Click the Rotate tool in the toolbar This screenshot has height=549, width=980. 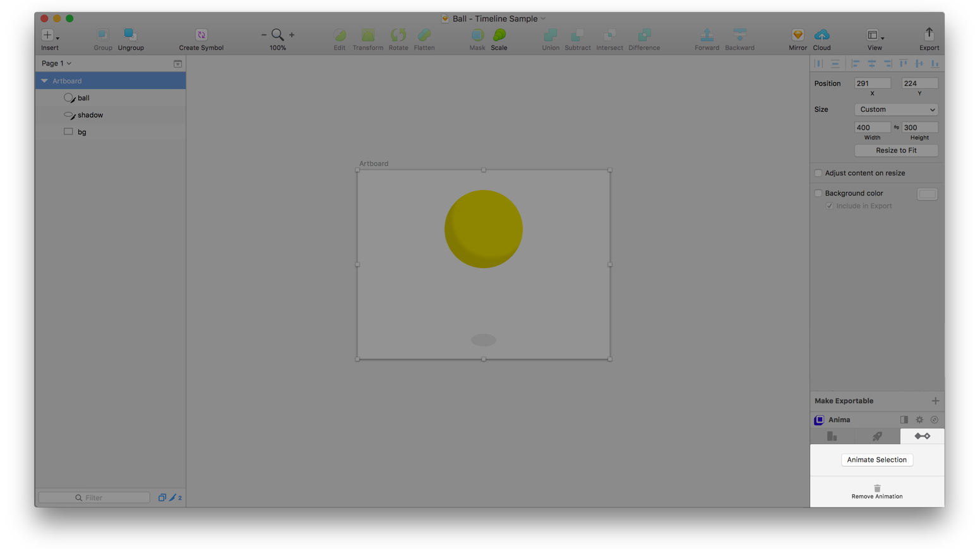[x=398, y=36]
